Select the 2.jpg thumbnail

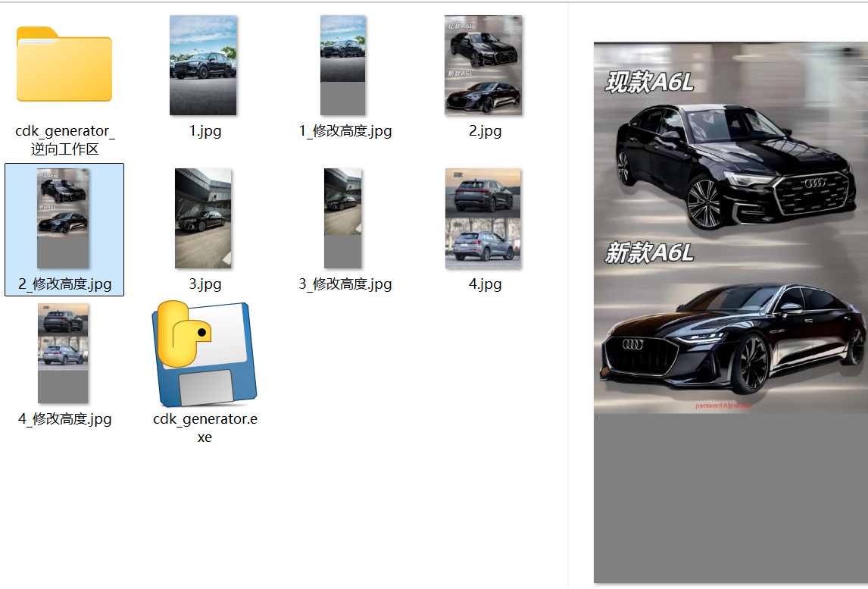(483, 65)
